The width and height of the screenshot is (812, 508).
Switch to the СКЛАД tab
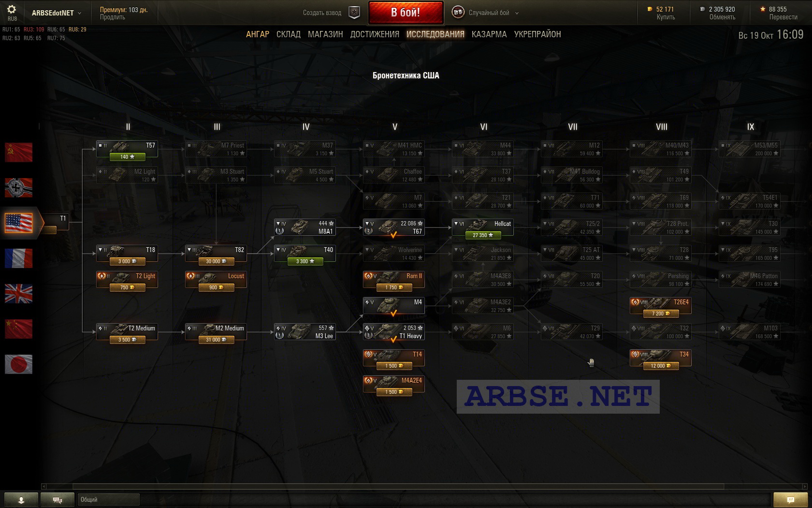tap(289, 34)
